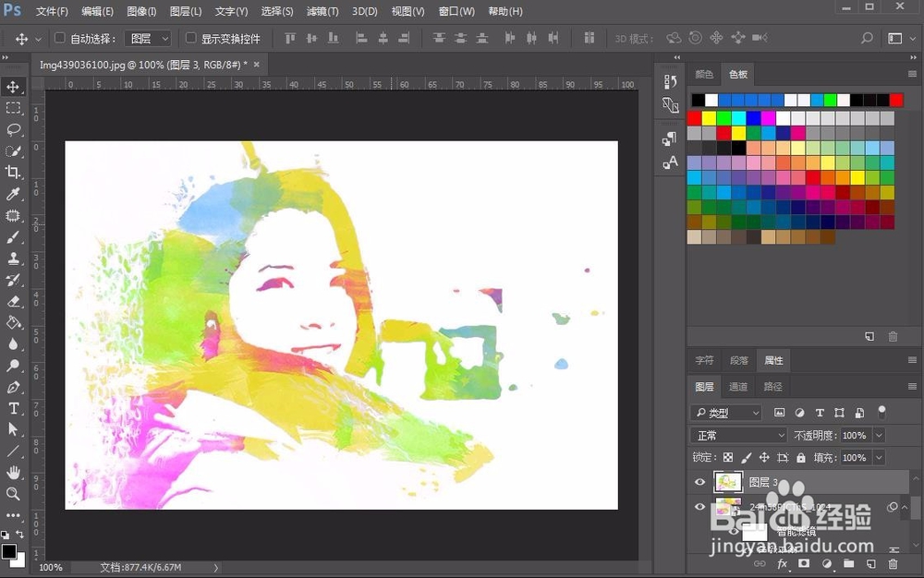Open the 图层 auto-select target dropdown
Viewport: 924px width, 578px height.
click(x=148, y=39)
